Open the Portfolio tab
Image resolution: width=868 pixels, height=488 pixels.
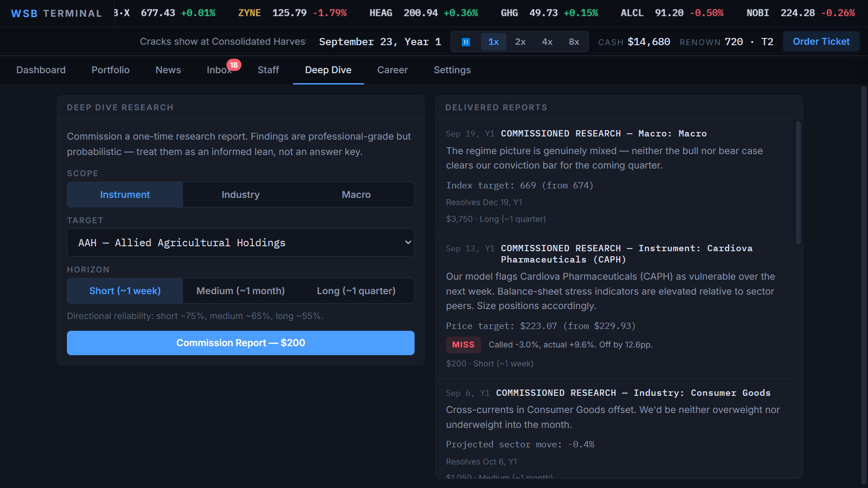(x=110, y=70)
